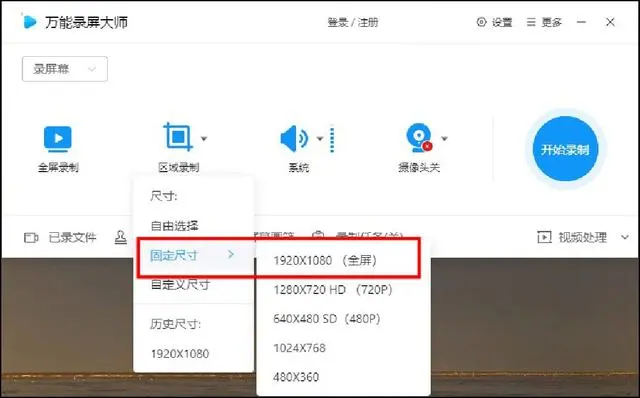Click the folder-camera icon by 已录文件

click(x=31, y=237)
